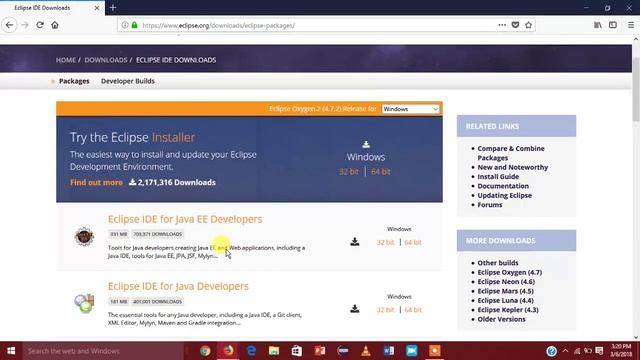This screenshot has width=640, height=360.
Task: Show sidebars icon in toolbar
Action: coord(613,25)
